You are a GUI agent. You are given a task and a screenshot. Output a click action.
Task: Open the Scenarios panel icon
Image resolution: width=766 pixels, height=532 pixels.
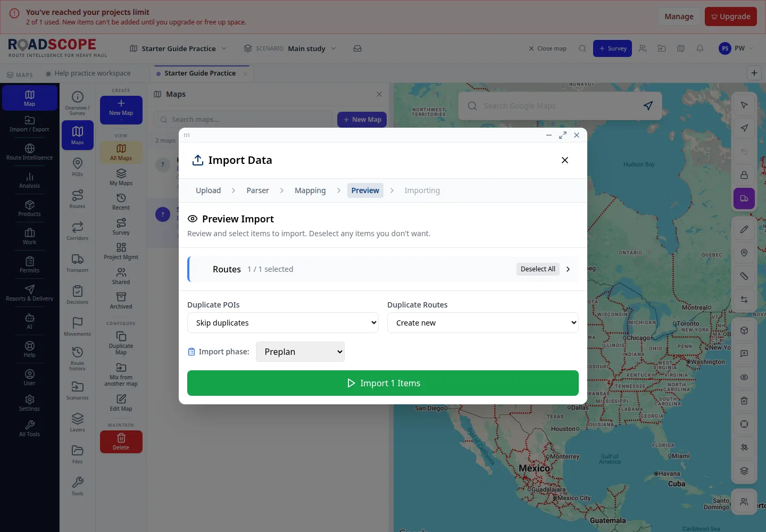coord(78,390)
